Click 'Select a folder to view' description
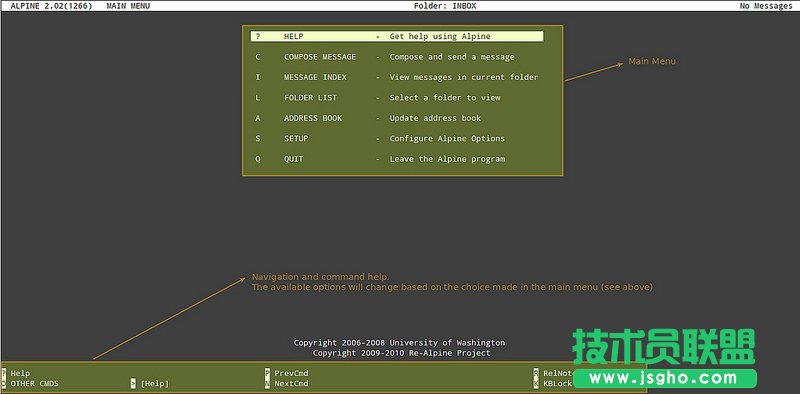The width and height of the screenshot is (800, 394). pos(445,97)
